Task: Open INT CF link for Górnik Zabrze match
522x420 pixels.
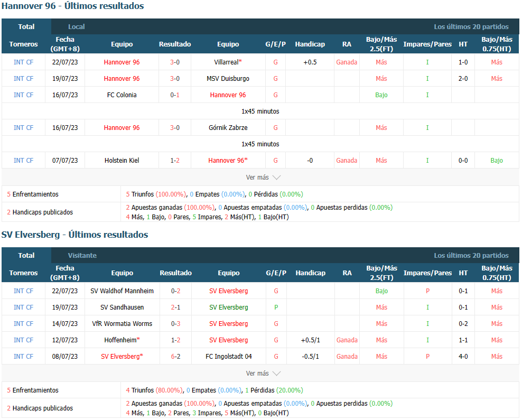Action: (23, 128)
